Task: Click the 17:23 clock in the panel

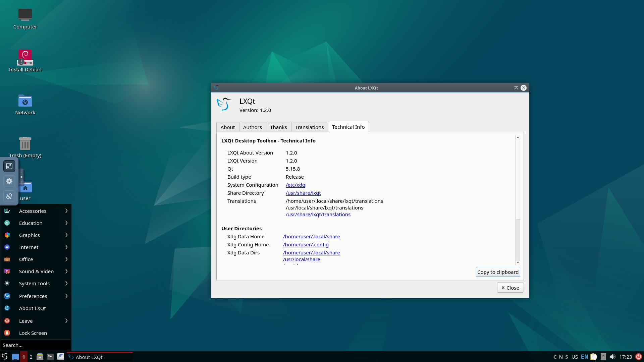Action: coord(626,357)
